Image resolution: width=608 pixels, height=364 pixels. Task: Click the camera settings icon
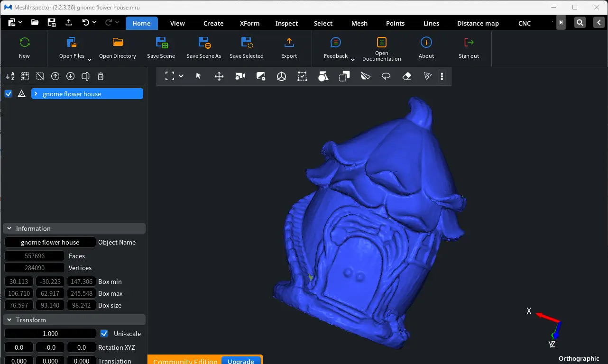[x=240, y=76]
